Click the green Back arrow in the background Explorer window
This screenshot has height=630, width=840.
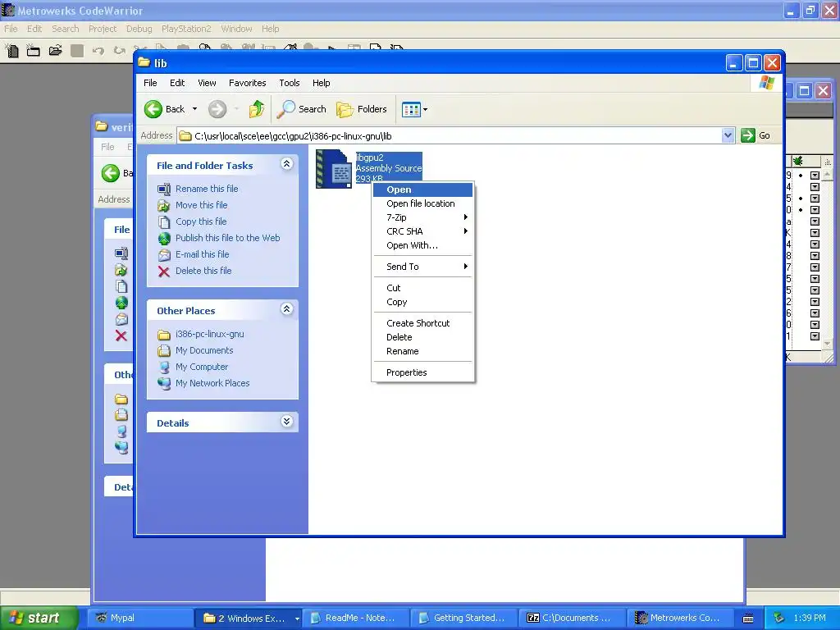point(111,173)
